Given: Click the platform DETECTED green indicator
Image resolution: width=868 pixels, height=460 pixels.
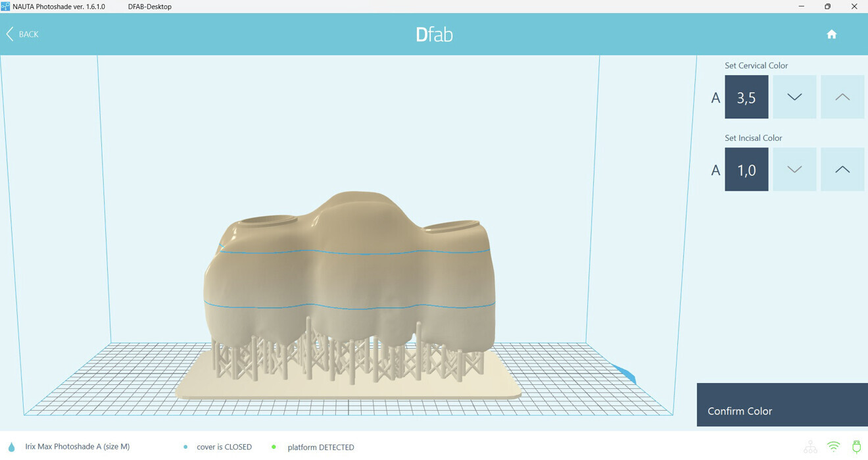Looking at the screenshot, I should 274,446.
